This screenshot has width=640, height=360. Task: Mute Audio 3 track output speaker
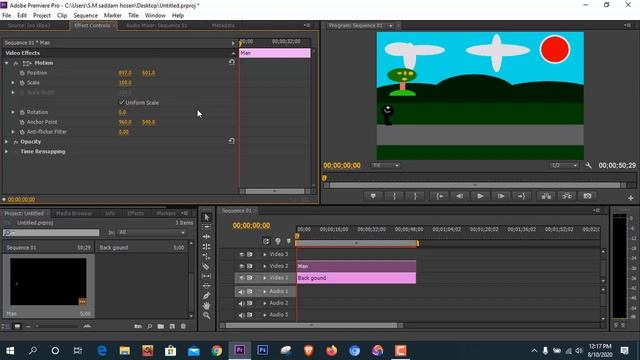(x=241, y=315)
